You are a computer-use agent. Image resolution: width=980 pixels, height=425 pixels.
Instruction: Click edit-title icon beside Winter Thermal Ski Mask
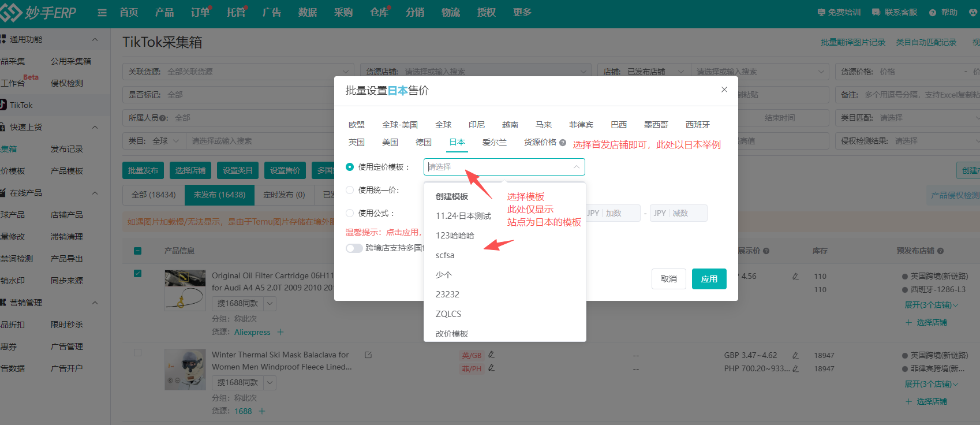click(x=368, y=355)
